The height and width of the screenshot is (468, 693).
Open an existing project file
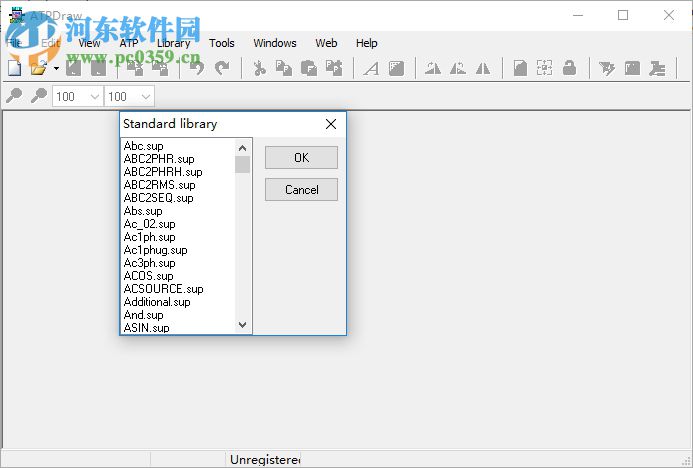(x=39, y=68)
